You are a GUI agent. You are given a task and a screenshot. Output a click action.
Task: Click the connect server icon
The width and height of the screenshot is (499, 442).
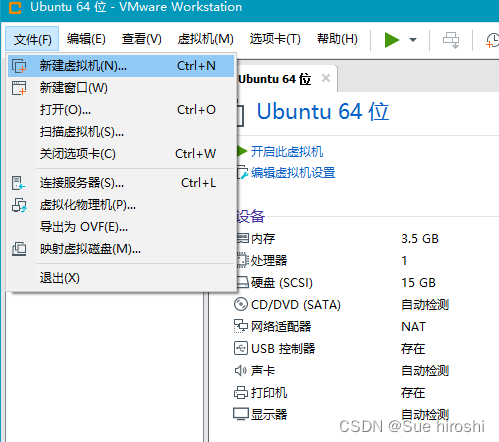pos(19,183)
